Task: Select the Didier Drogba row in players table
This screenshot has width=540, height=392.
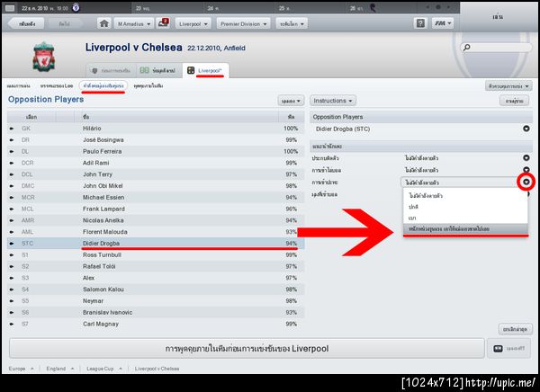Action: pyautogui.click(x=156, y=244)
